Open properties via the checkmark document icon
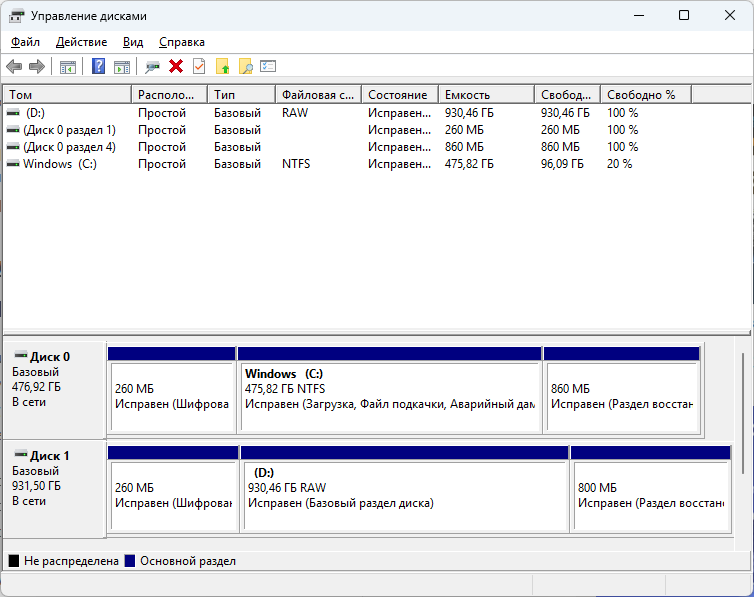754x597 pixels. [x=199, y=66]
